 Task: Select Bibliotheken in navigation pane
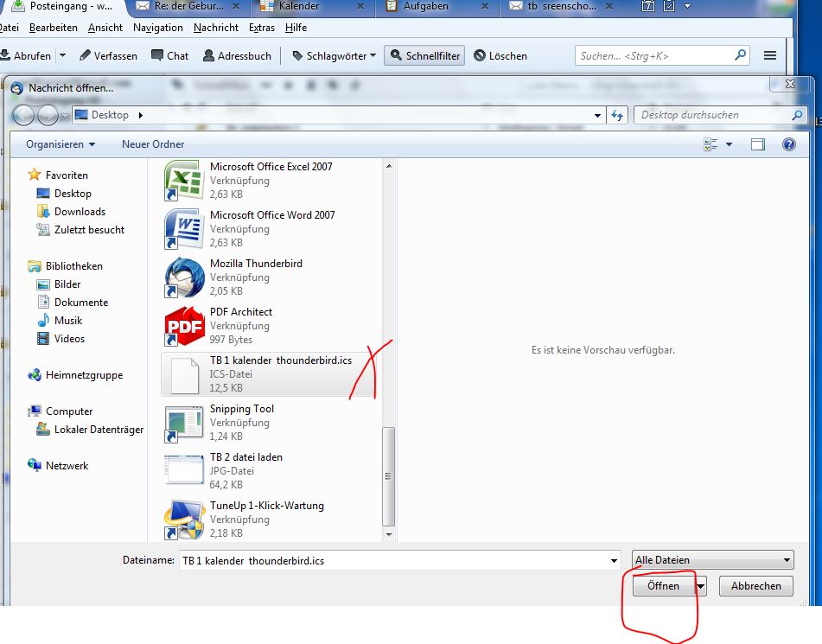pyautogui.click(x=65, y=266)
